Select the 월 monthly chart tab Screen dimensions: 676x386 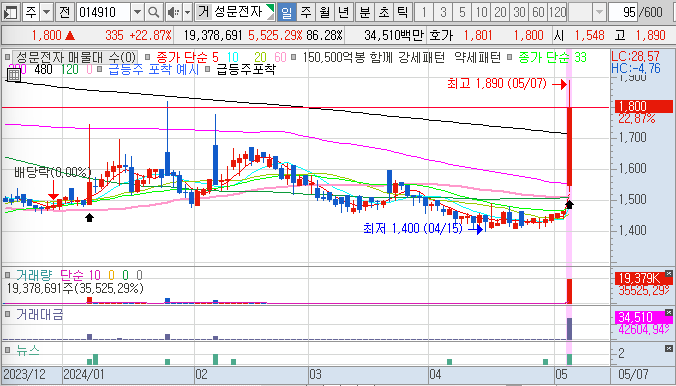325,12
